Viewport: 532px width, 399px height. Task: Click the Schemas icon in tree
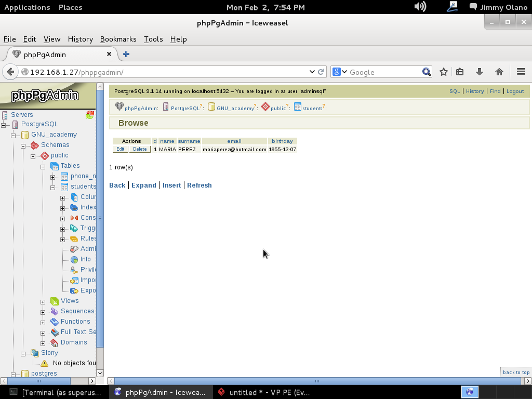35,145
